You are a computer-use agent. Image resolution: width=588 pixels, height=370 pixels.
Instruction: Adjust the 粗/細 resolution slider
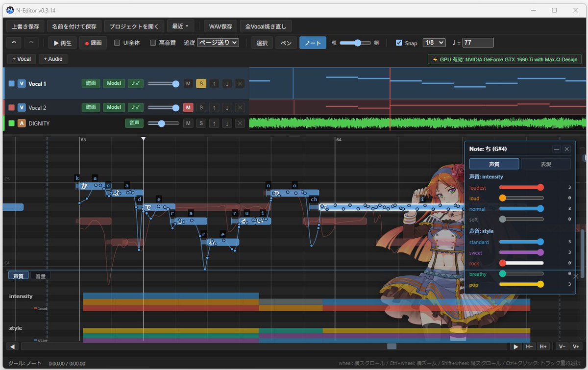(356, 43)
